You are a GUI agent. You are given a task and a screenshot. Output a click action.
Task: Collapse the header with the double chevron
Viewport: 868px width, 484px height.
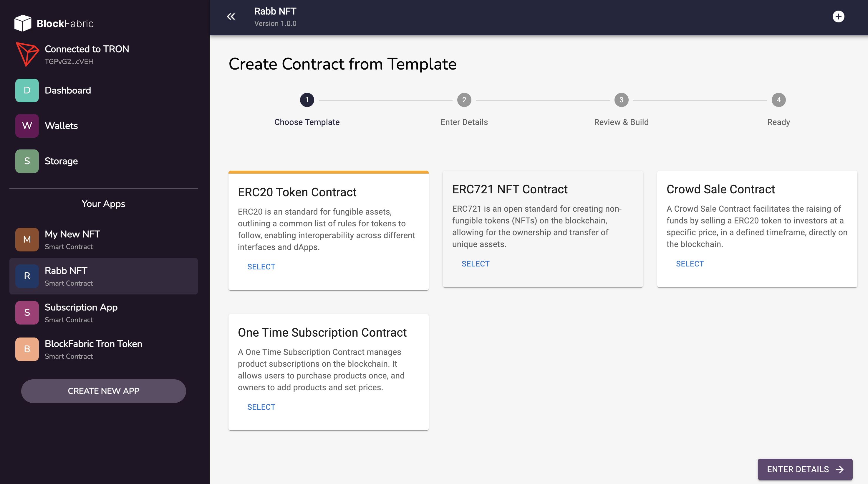pos(231,16)
